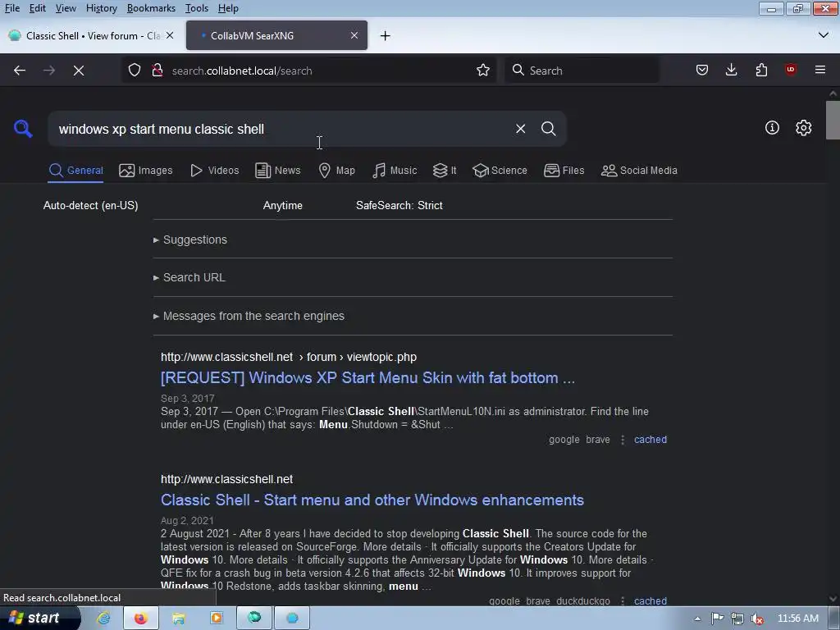This screenshot has height=630, width=840.
Task: Open the History menu
Action: point(101,8)
